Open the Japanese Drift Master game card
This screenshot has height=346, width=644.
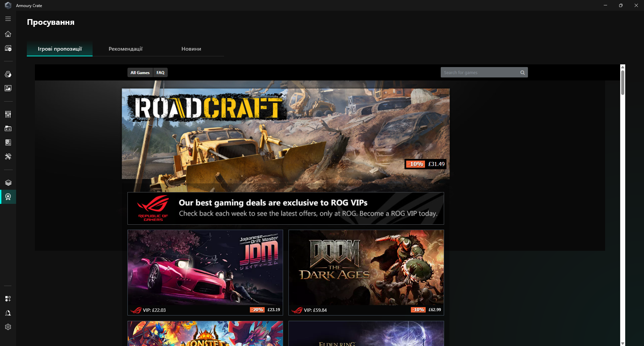(205, 273)
